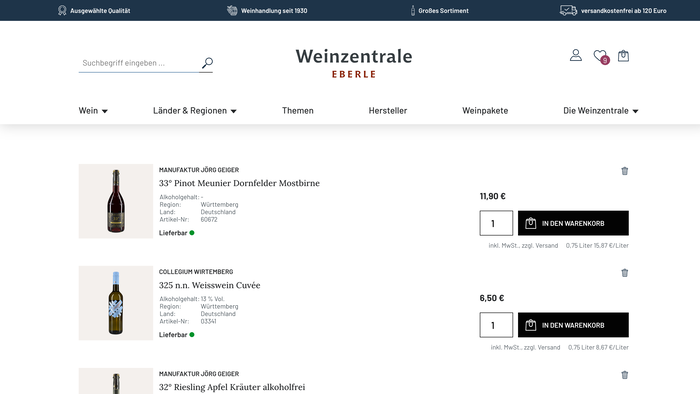Click the 0,75 Liter 15,87 €/Liter text
The height and width of the screenshot is (394, 700).
(x=597, y=245)
